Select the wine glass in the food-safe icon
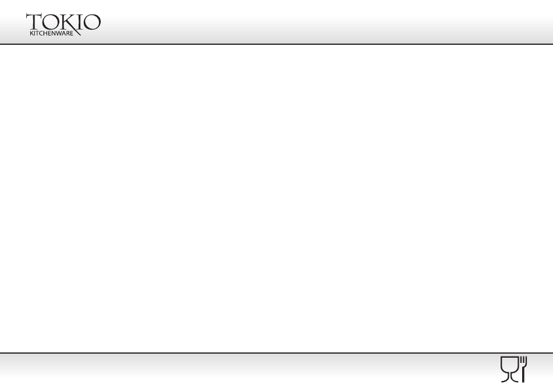 tap(509, 369)
